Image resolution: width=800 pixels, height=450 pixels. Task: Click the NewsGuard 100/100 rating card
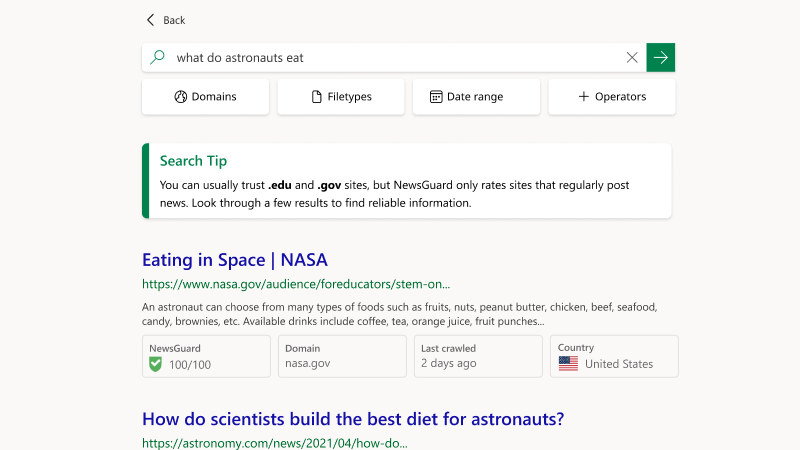(x=206, y=356)
